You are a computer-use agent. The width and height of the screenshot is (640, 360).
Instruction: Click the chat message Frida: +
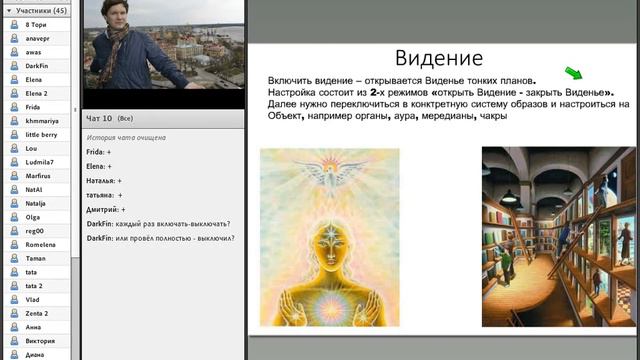coord(98,152)
